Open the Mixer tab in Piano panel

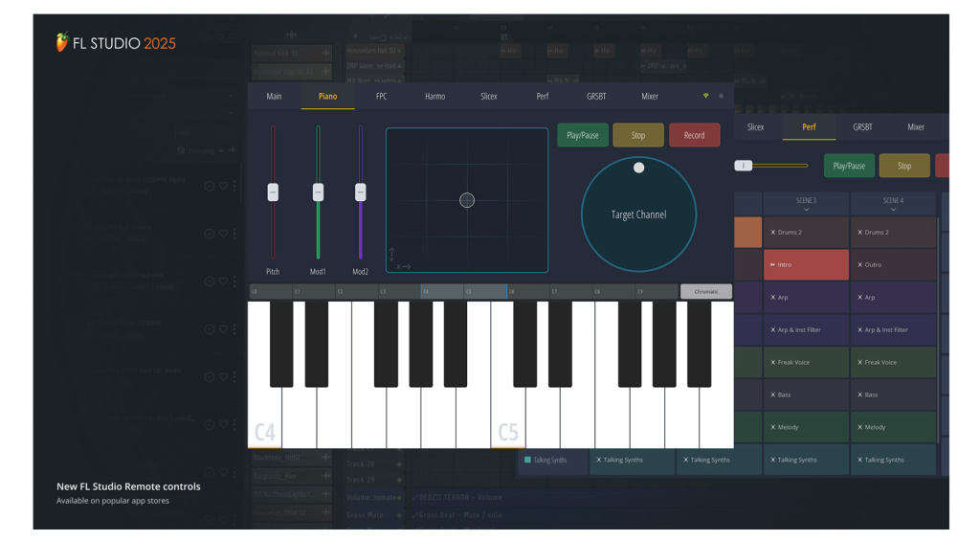pos(650,97)
